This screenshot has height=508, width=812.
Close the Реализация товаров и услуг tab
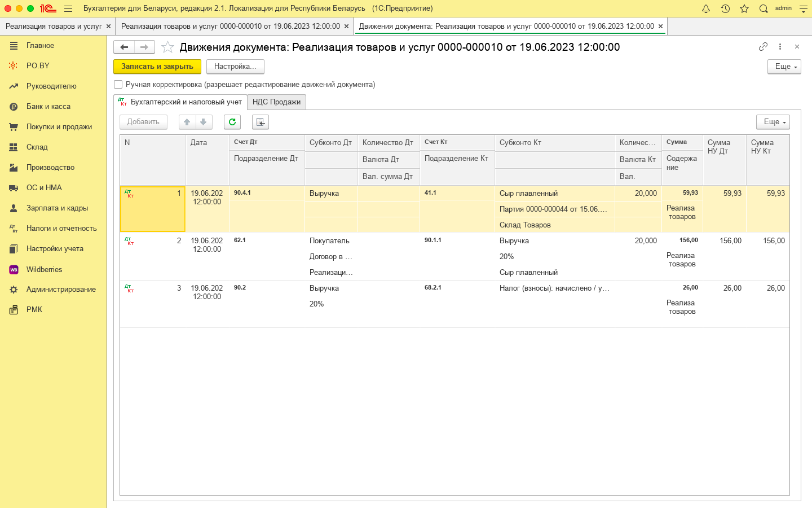click(x=108, y=27)
